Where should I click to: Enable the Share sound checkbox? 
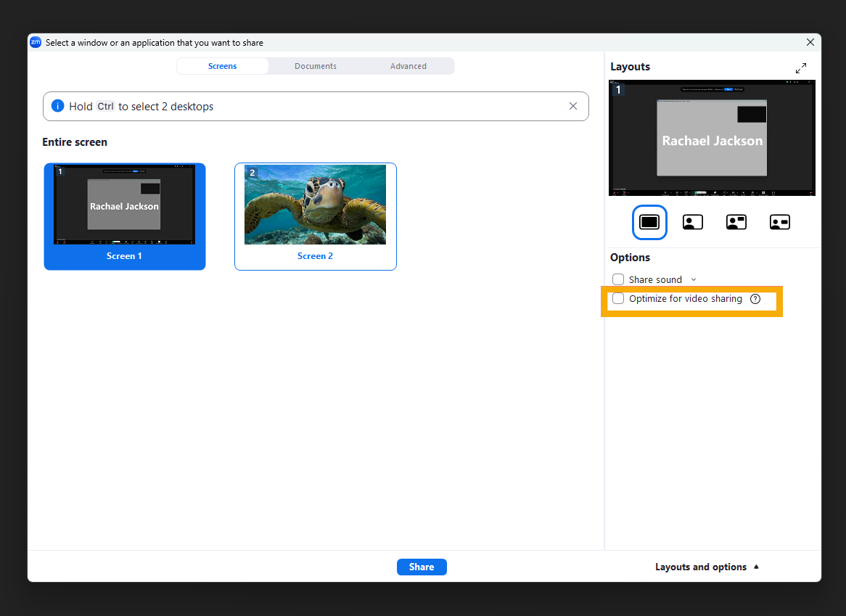[x=618, y=279]
